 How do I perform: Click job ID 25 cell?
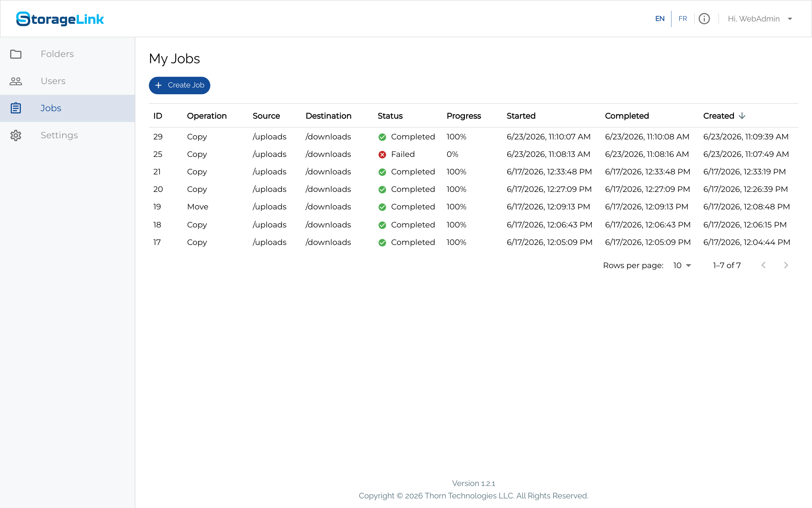(x=158, y=154)
